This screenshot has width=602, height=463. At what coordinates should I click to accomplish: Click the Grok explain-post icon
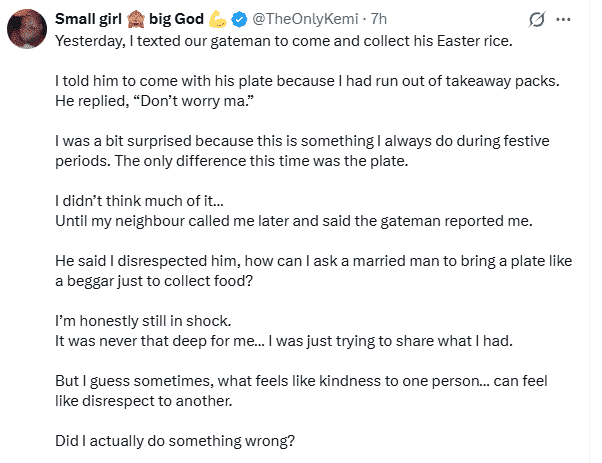pyautogui.click(x=535, y=19)
